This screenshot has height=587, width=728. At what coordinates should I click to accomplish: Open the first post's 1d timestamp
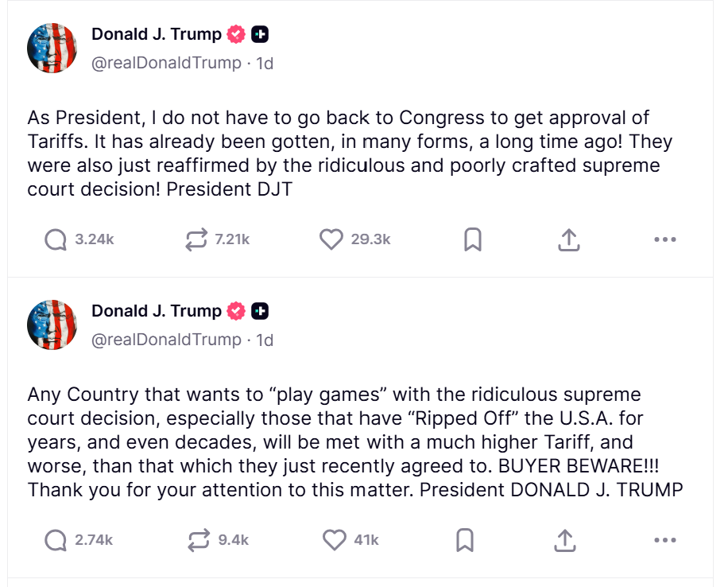click(x=265, y=63)
